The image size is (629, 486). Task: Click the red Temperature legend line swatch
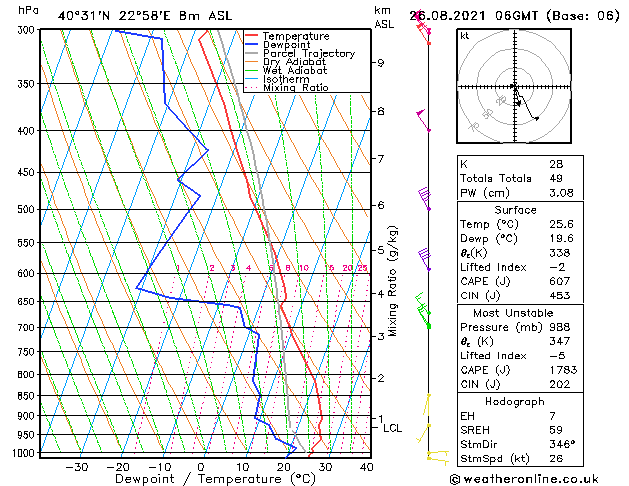252,35
